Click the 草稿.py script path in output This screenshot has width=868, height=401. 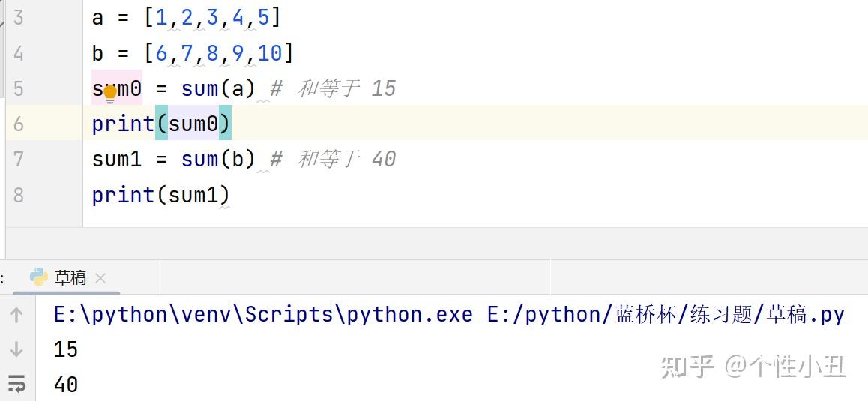click(x=666, y=314)
